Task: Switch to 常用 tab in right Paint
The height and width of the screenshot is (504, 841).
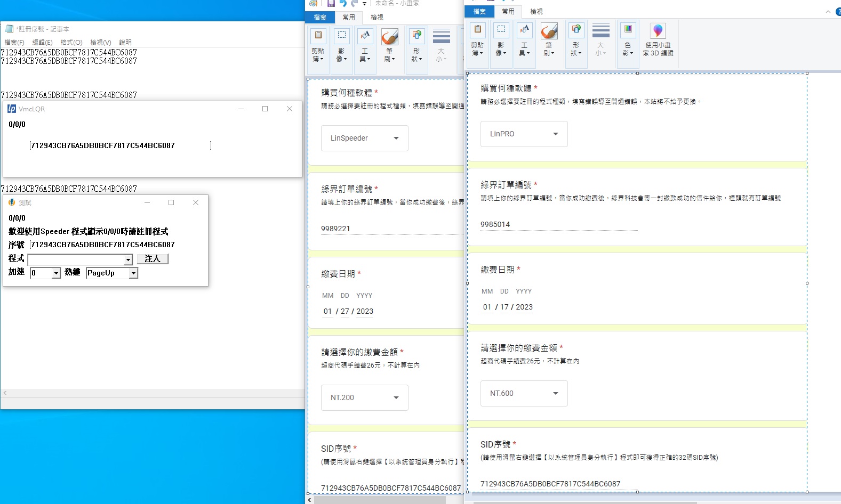Action: pyautogui.click(x=508, y=11)
